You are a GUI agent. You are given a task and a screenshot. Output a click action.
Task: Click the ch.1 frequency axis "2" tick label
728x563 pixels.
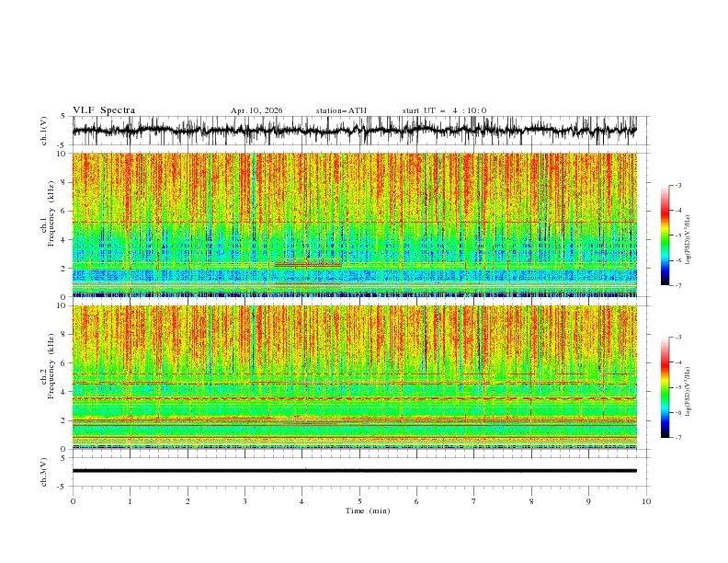pos(64,268)
